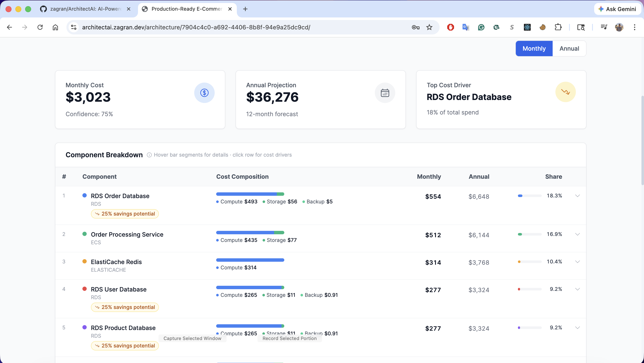Expand the RDS User Database row chevron
The width and height of the screenshot is (644, 363).
pos(578,289)
